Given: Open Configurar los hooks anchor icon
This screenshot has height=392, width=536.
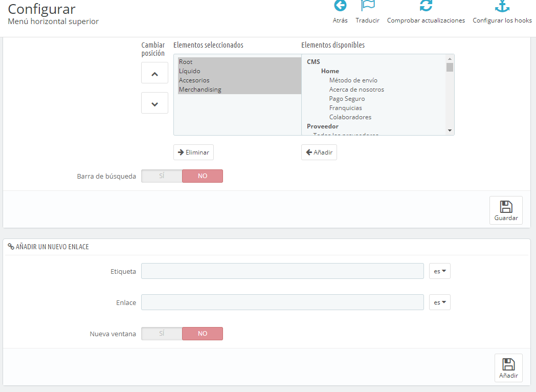Looking at the screenshot, I should point(502,6).
